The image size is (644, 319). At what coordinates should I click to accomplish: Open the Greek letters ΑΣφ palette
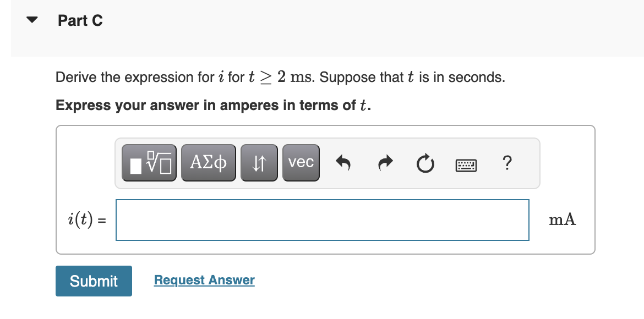208,162
